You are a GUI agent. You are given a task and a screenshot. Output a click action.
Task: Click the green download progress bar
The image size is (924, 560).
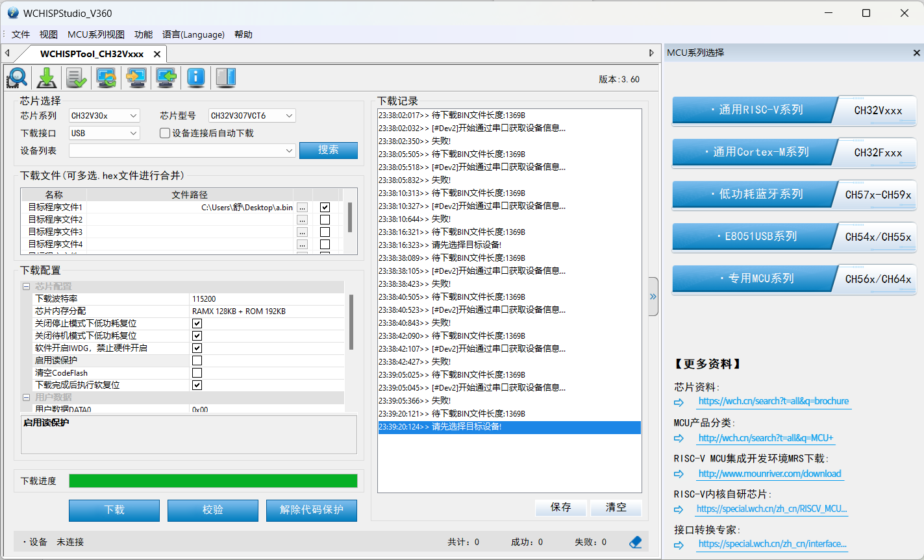click(x=213, y=480)
